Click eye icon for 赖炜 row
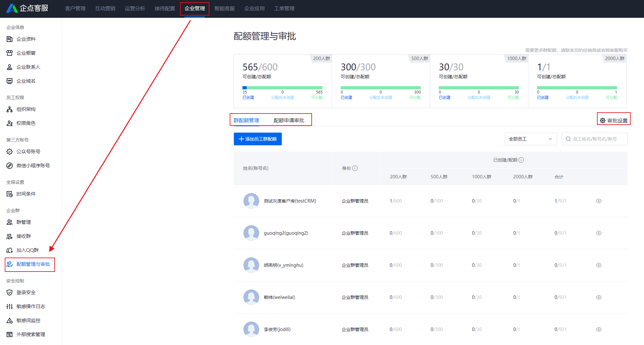644x345 pixels. 599,297
